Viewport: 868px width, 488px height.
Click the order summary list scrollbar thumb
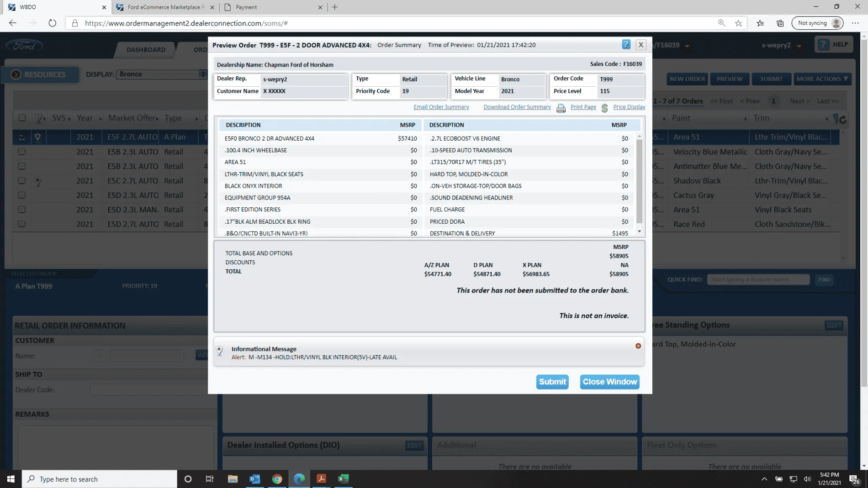coord(639,181)
